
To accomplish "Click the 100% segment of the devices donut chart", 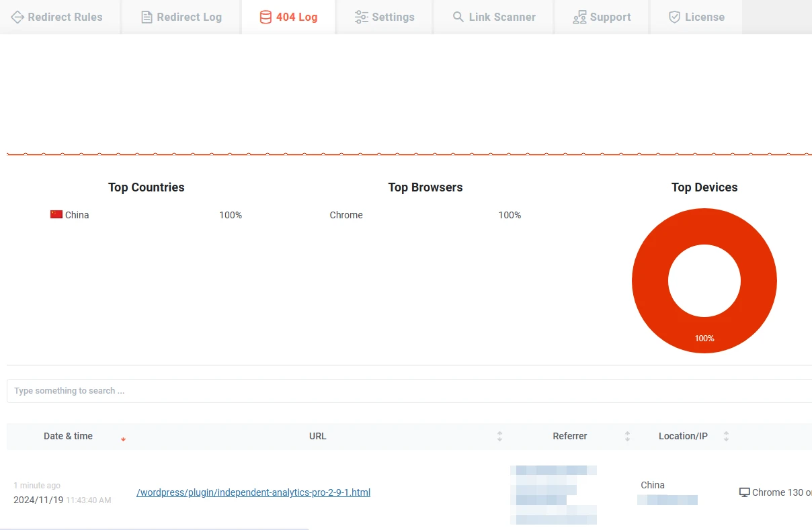I will (x=704, y=338).
